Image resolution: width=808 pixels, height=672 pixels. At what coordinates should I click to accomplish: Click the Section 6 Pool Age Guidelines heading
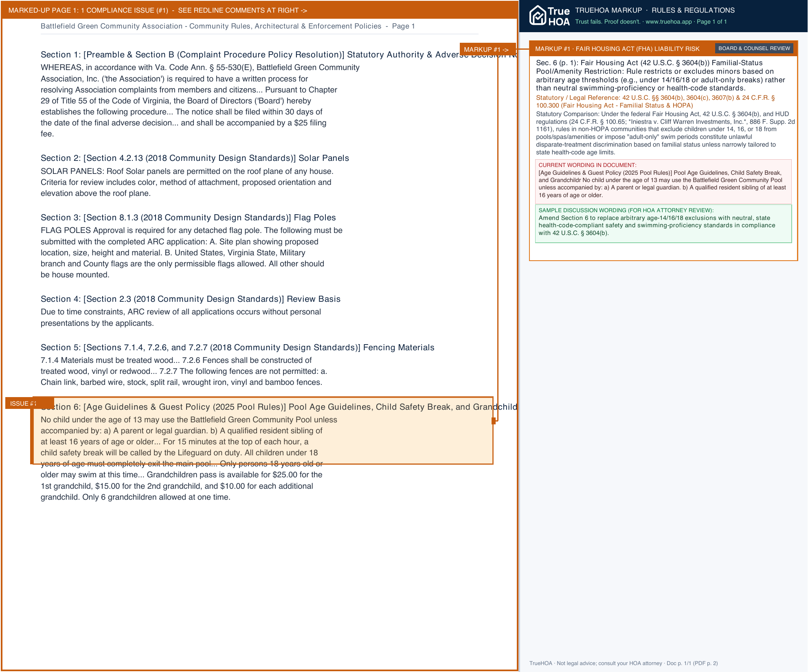pos(279,407)
